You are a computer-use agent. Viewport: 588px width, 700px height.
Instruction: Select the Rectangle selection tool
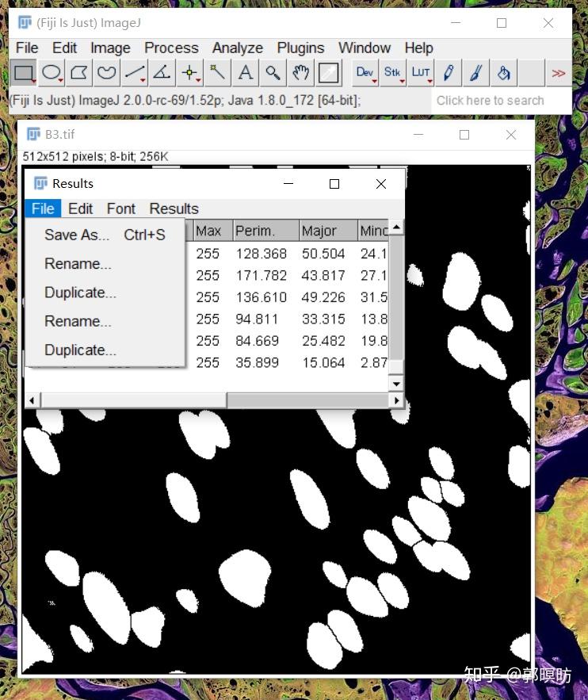tap(24, 74)
